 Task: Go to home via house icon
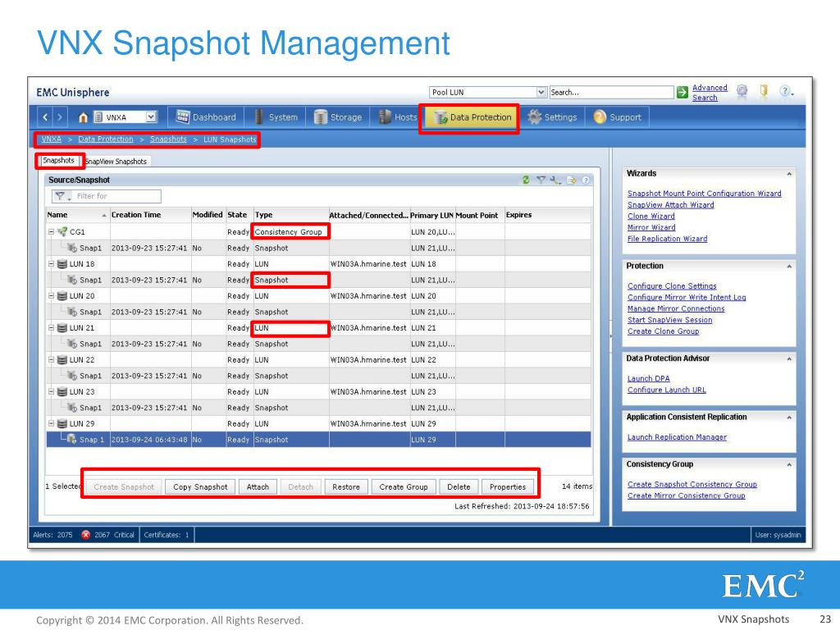pos(83,117)
